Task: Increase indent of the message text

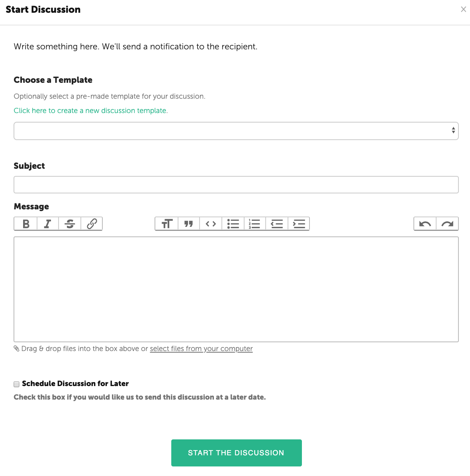Action: click(299, 224)
